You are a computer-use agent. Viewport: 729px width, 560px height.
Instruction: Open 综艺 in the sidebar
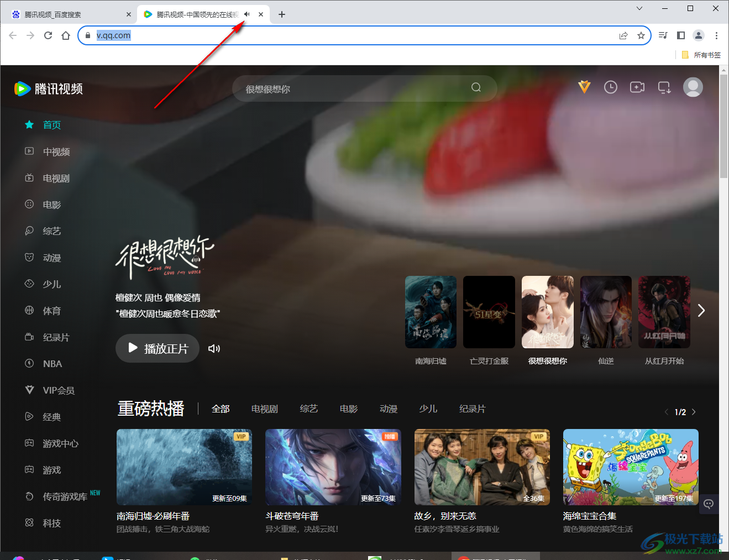(x=43, y=231)
